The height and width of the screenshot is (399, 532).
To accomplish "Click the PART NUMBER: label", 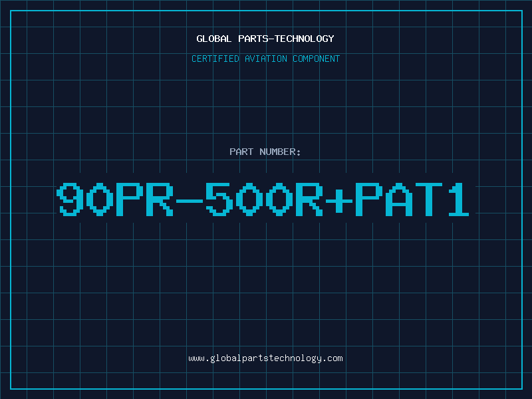I will click(x=265, y=152).
